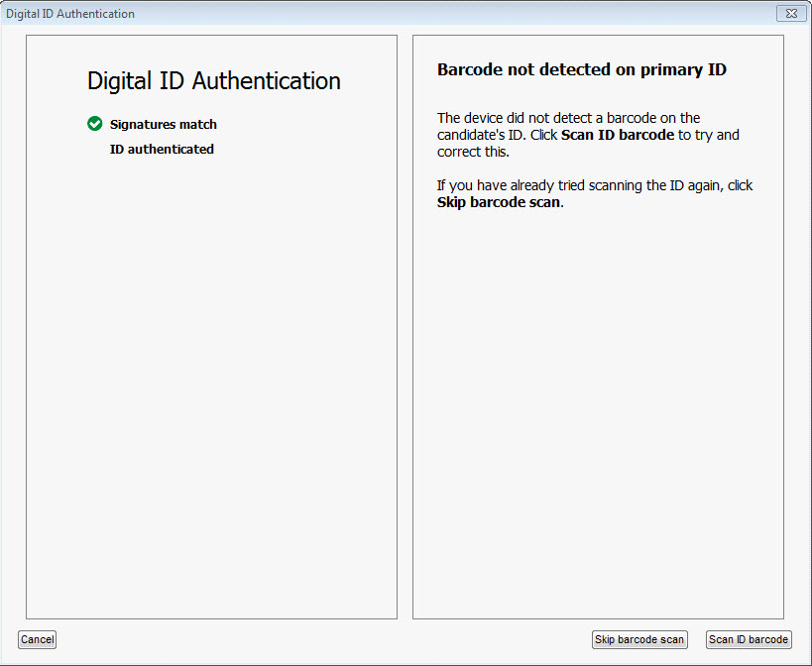812x666 pixels.
Task: Click empty area of right message panel
Action: pos(598,414)
